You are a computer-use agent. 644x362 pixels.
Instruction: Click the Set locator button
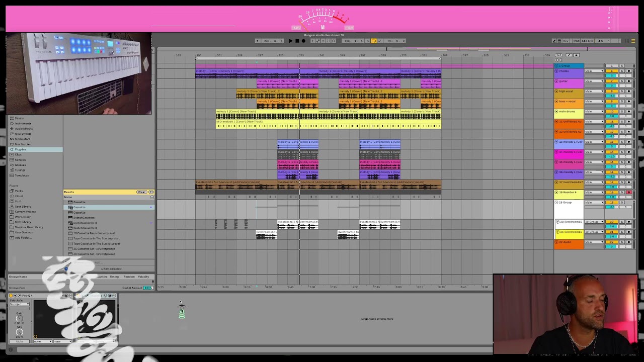coord(558,55)
